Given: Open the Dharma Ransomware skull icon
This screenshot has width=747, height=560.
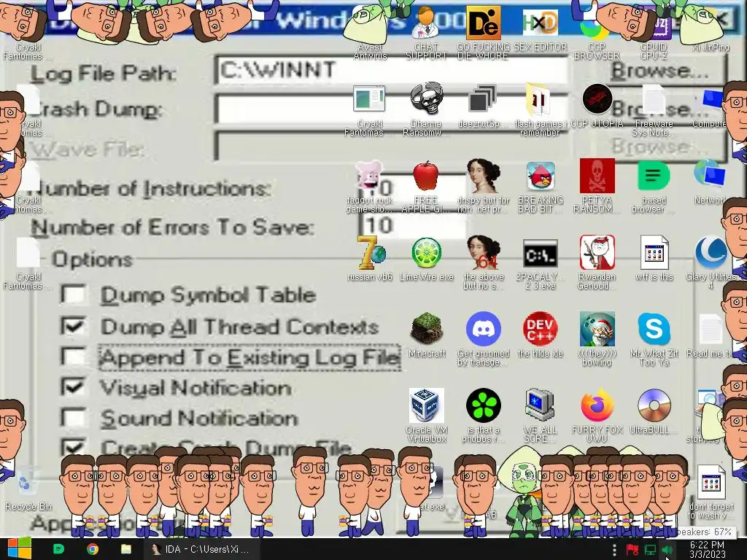Looking at the screenshot, I should [426, 99].
